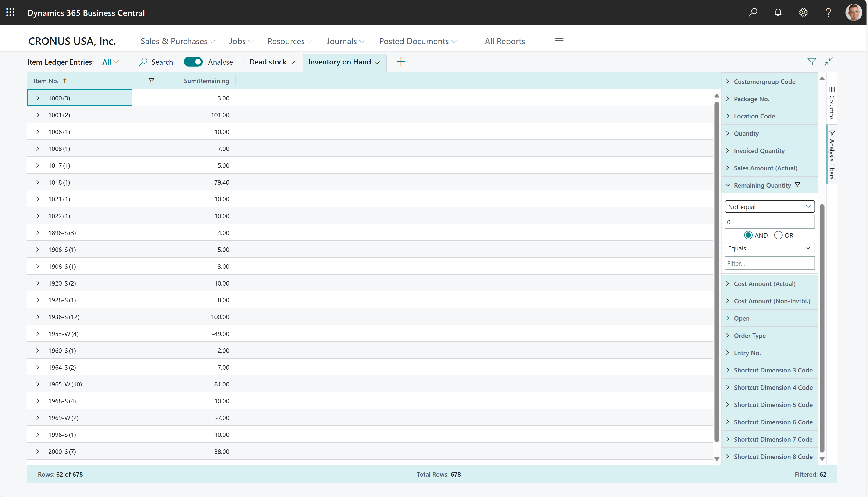The image size is (868, 497).
Task: Click the All Reports link
Action: [x=504, y=41]
